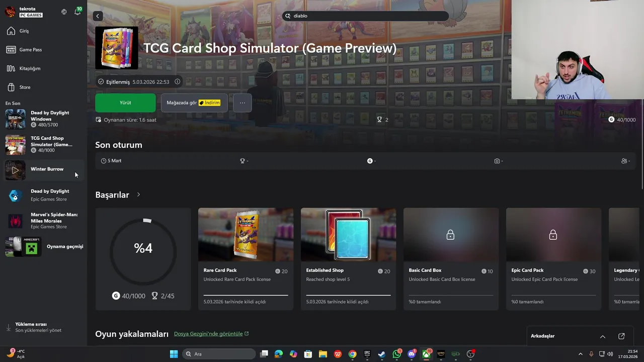Screen dimensions: 644x362
Task: Click the gamerscore 40/1000 at top right
Action: tap(622, 120)
